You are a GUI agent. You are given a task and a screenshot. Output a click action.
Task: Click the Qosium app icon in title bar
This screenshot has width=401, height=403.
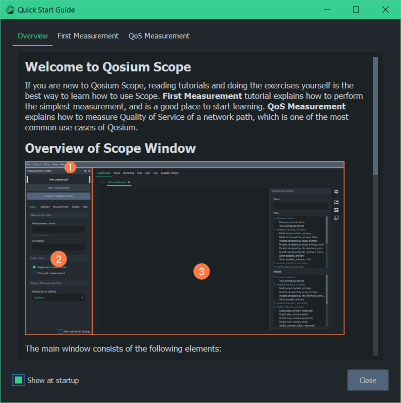click(10, 10)
